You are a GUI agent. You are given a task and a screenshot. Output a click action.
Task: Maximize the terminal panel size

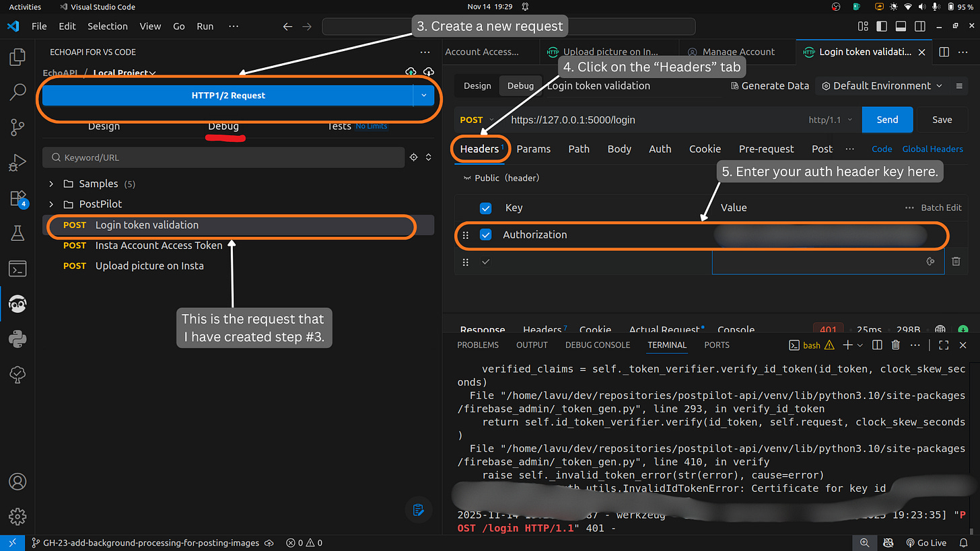(944, 345)
